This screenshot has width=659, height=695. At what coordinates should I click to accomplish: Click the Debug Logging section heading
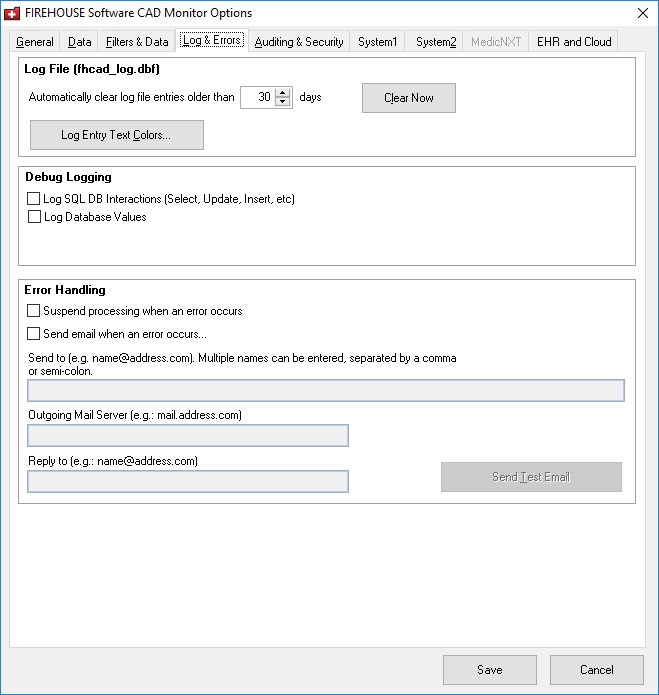click(68, 177)
